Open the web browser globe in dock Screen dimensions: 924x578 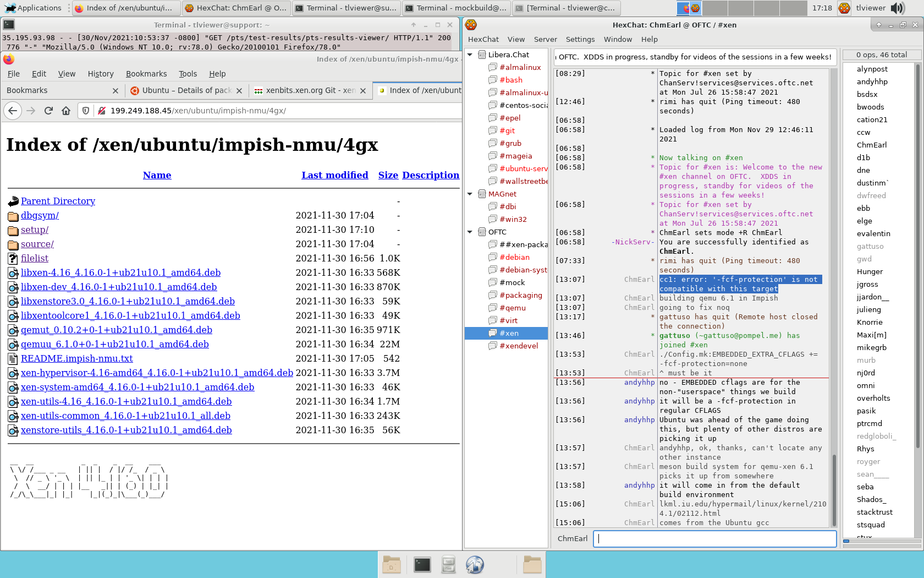pyautogui.click(x=475, y=564)
